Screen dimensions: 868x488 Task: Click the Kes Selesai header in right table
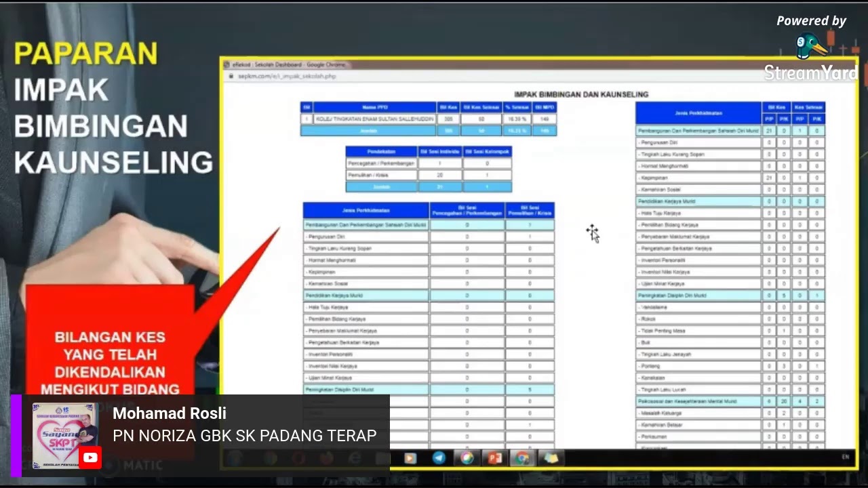point(808,107)
